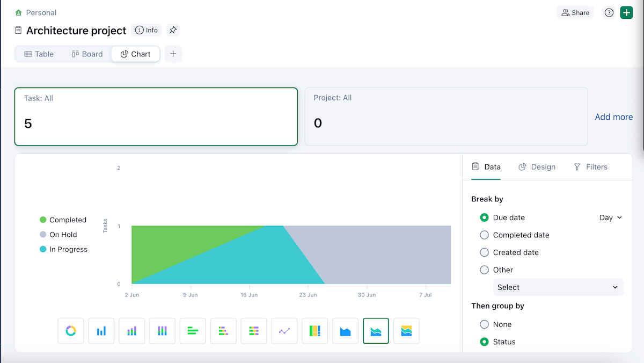Open the Day granularity dropdown
644x363 pixels.
(x=610, y=217)
